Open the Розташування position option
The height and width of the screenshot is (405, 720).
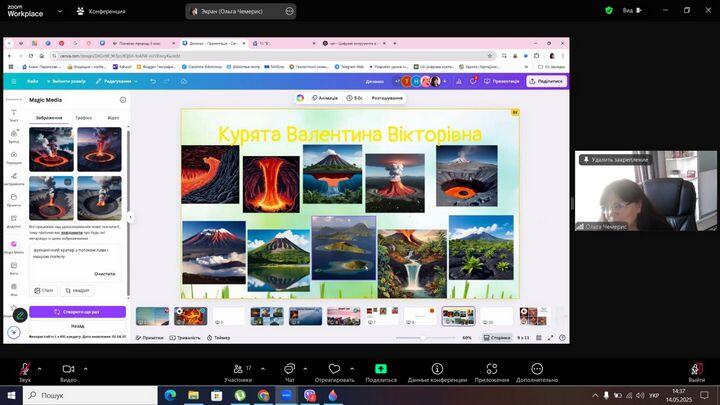click(387, 98)
